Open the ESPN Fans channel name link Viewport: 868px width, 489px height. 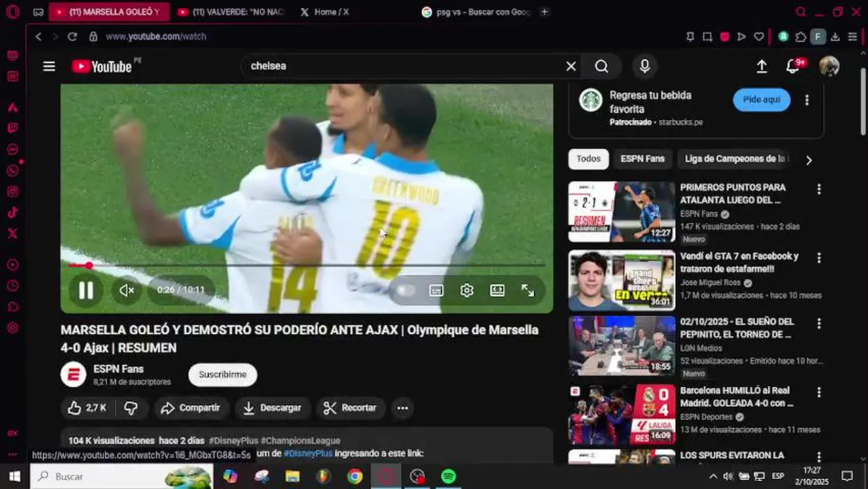tap(118, 369)
